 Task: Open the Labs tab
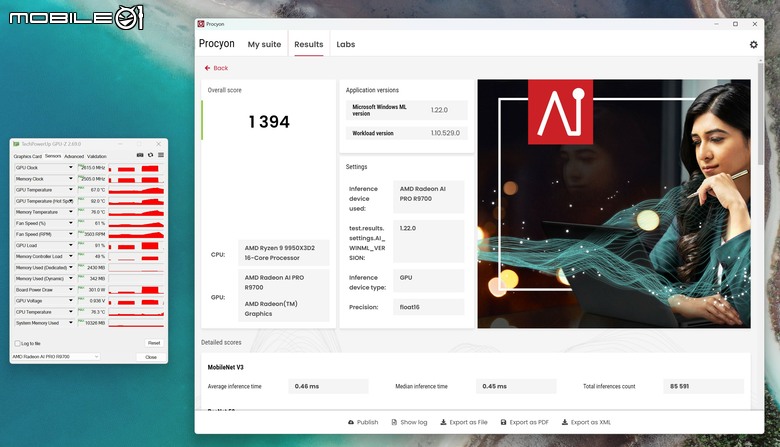tap(345, 44)
